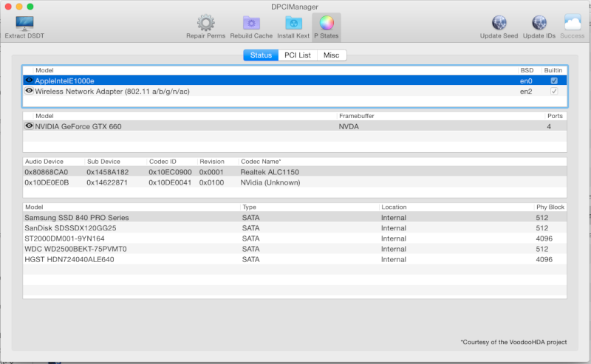Click audio device 0x80868CA0
591x364 pixels.
coord(47,172)
